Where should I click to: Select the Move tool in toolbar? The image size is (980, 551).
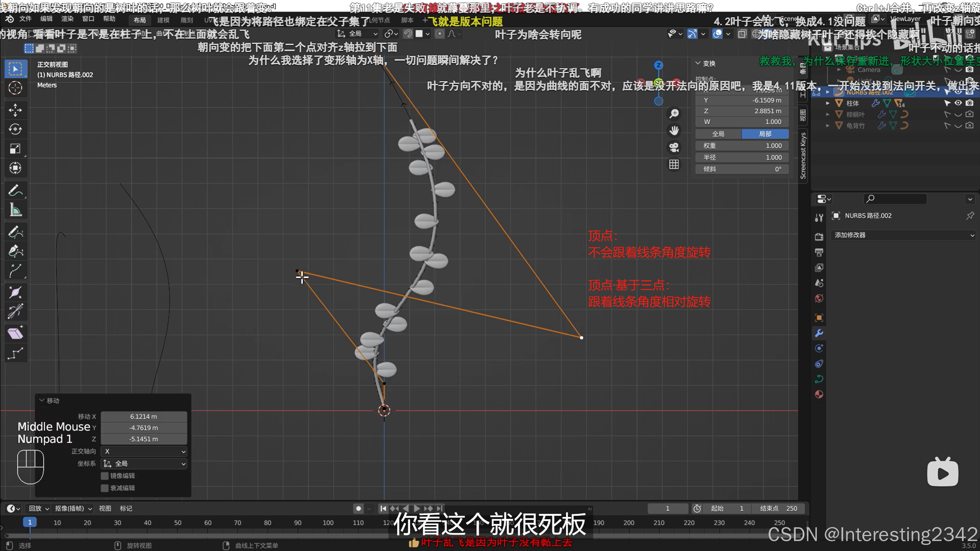(15, 110)
